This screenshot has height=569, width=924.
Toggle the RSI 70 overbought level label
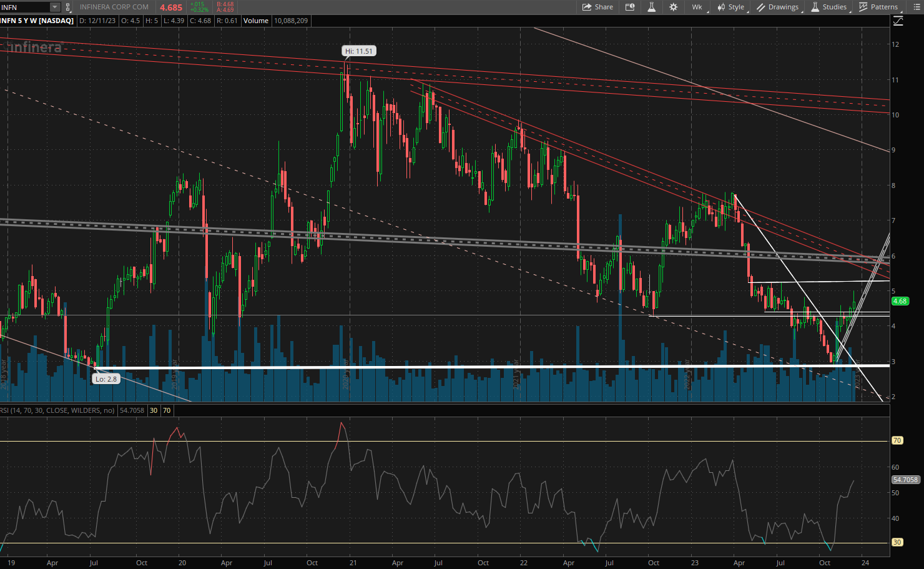point(167,410)
